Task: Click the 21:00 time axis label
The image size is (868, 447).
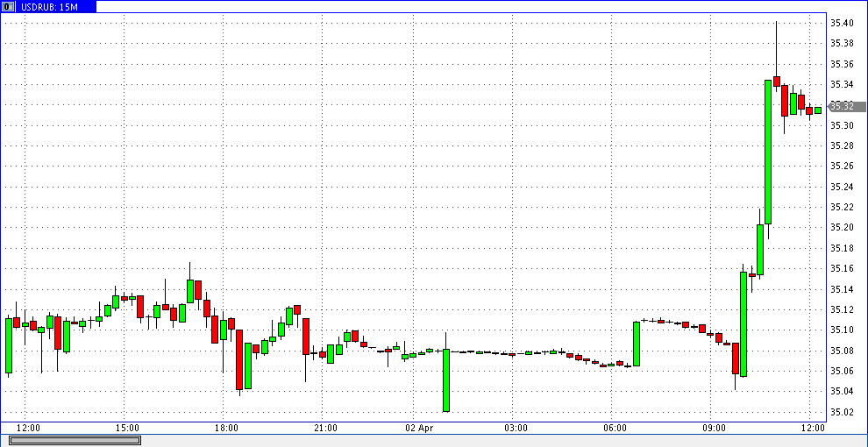Action: tap(325, 428)
